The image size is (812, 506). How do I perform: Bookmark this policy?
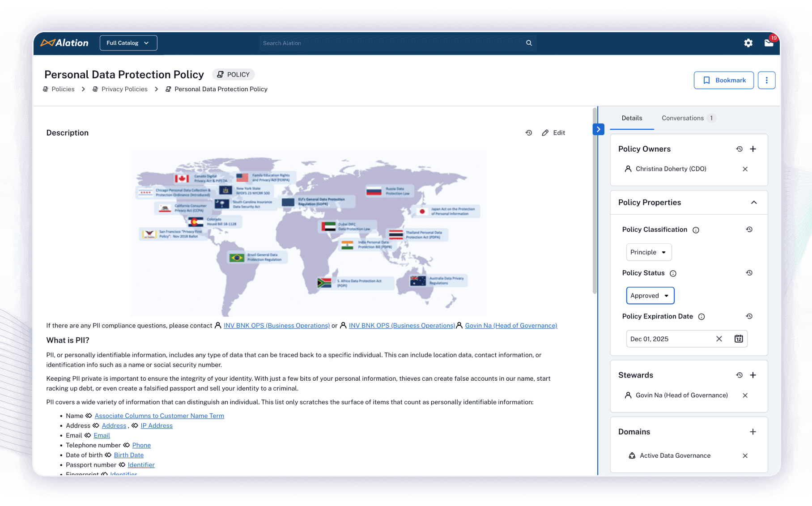723,80
